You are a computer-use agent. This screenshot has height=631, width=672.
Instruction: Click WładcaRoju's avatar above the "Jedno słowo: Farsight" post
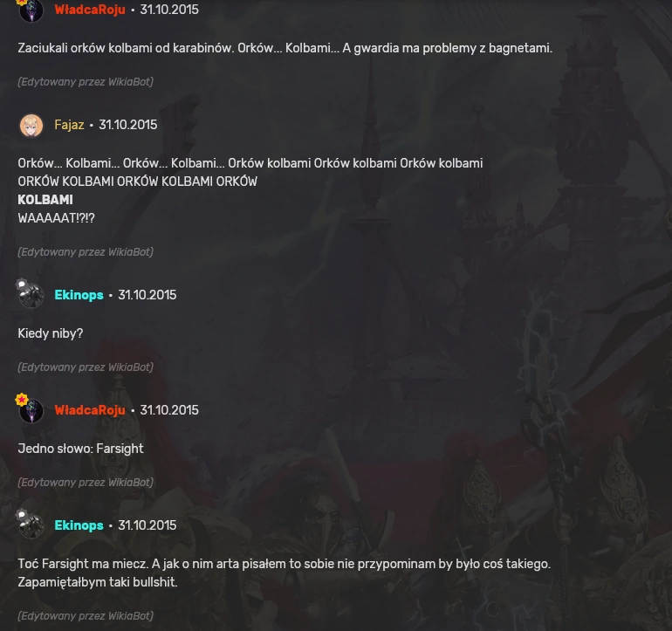(x=31, y=411)
